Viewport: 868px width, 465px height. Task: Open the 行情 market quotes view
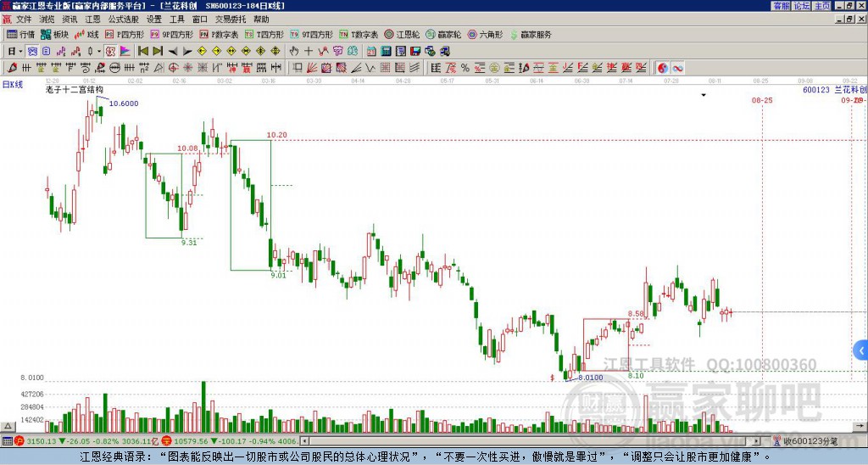pyautogui.click(x=21, y=34)
